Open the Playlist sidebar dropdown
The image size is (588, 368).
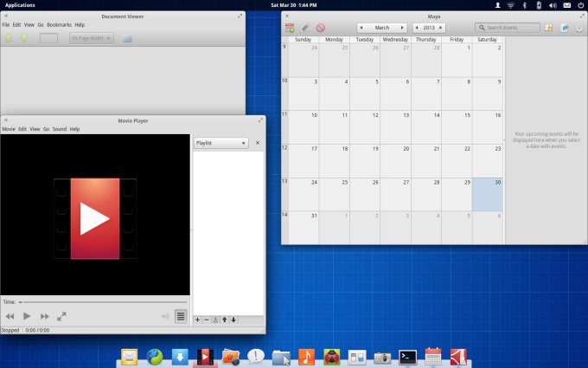(x=220, y=143)
